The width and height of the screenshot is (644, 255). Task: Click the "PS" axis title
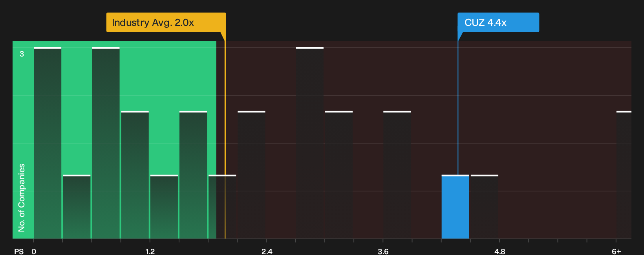pos(19,251)
